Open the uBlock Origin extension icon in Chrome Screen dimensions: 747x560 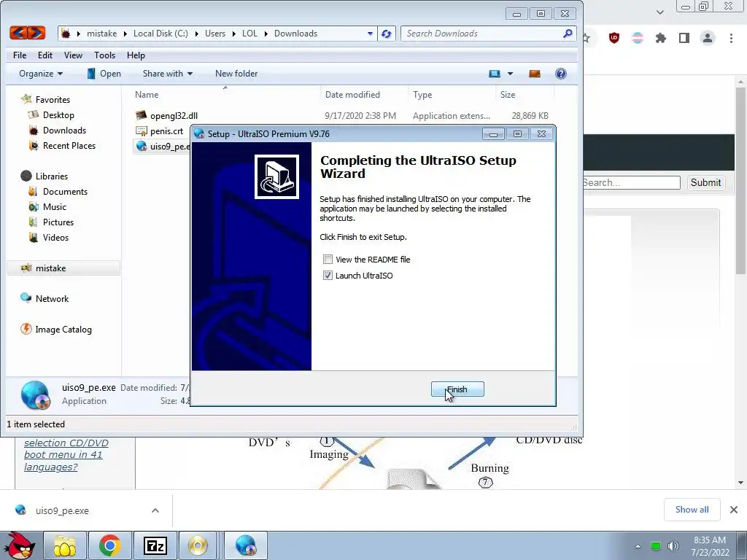coord(614,38)
